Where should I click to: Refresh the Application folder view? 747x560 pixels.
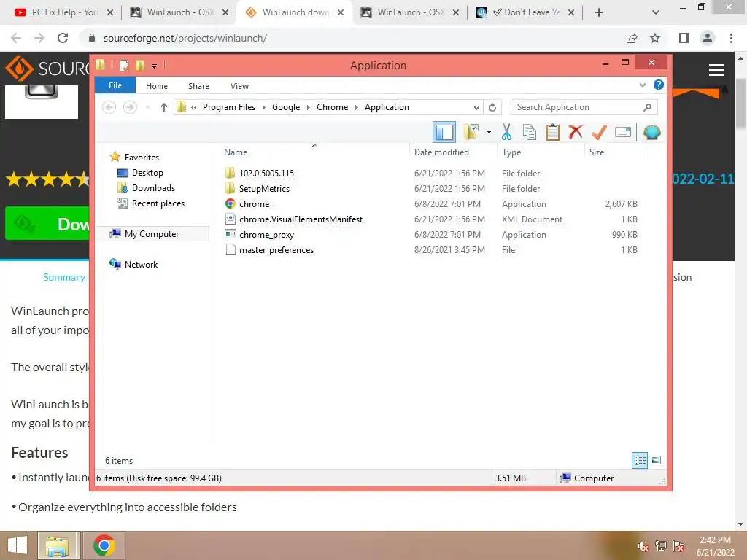(x=492, y=107)
